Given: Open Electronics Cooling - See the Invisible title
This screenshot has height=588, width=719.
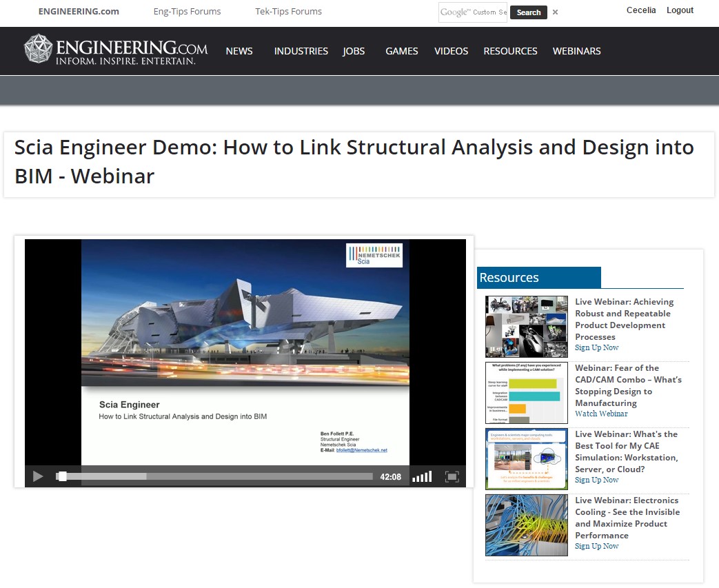Looking at the screenshot, I should [627, 518].
